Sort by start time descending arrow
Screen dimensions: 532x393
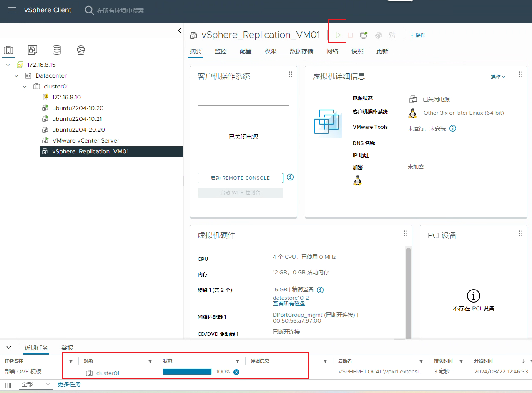tap(523, 361)
